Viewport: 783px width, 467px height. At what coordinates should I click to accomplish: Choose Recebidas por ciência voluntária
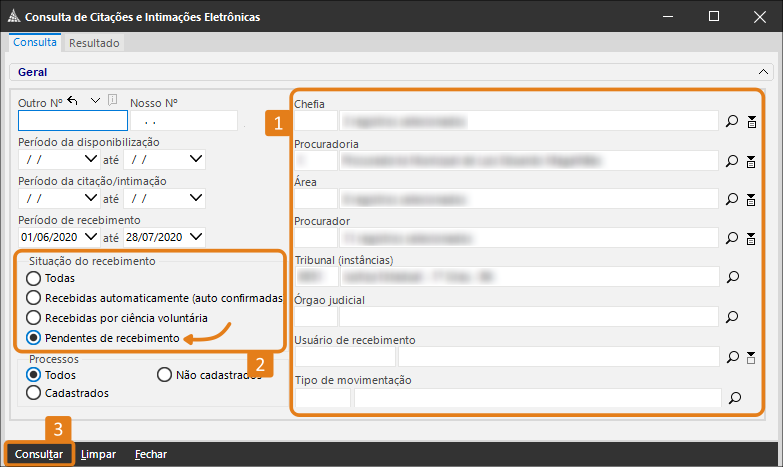tap(35, 318)
